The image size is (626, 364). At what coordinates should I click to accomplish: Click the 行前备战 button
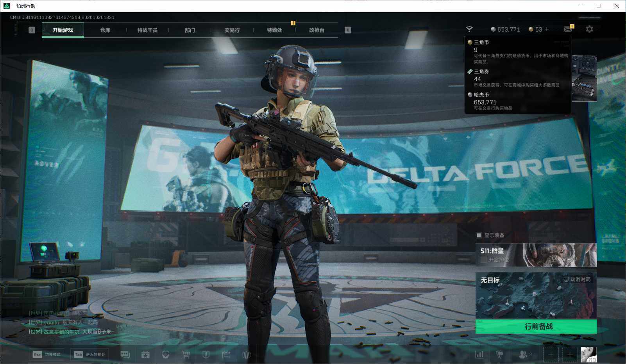[536, 327]
